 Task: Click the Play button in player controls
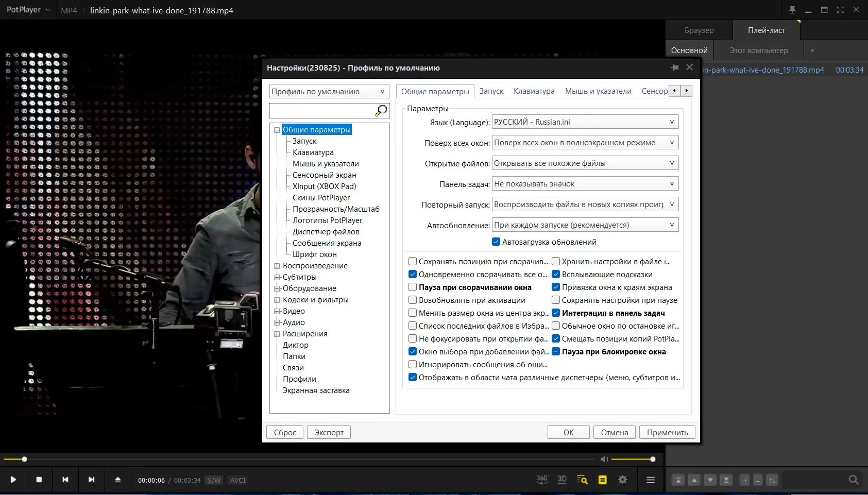pyautogui.click(x=13, y=480)
